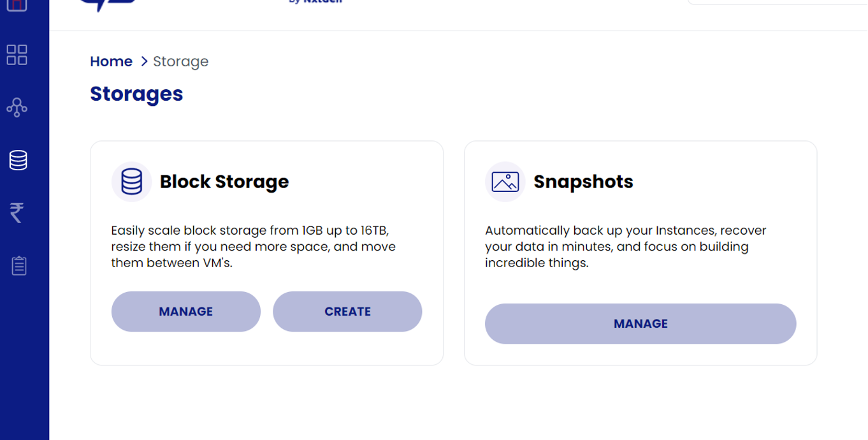
Task: Click the Block Storage cylinder icon
Action: 131,182
